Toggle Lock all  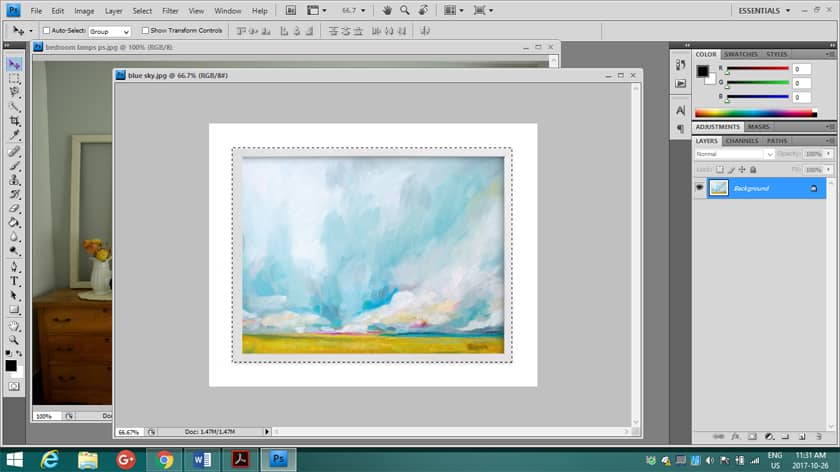[753, 170]
